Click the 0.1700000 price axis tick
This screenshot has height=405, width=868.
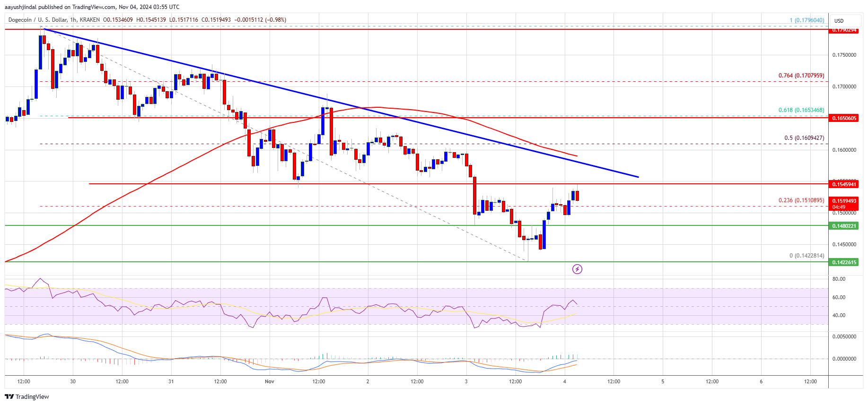pyautogui.click(x=844, y=87)
